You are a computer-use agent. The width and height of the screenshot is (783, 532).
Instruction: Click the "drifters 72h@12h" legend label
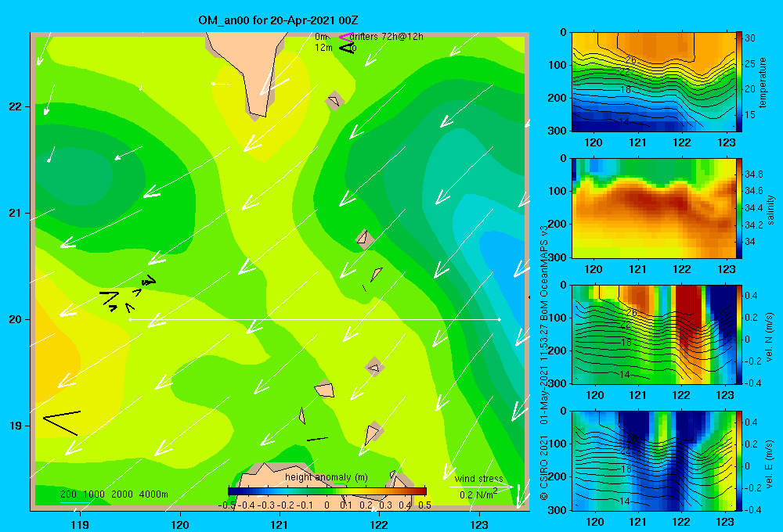pos(387,37)
